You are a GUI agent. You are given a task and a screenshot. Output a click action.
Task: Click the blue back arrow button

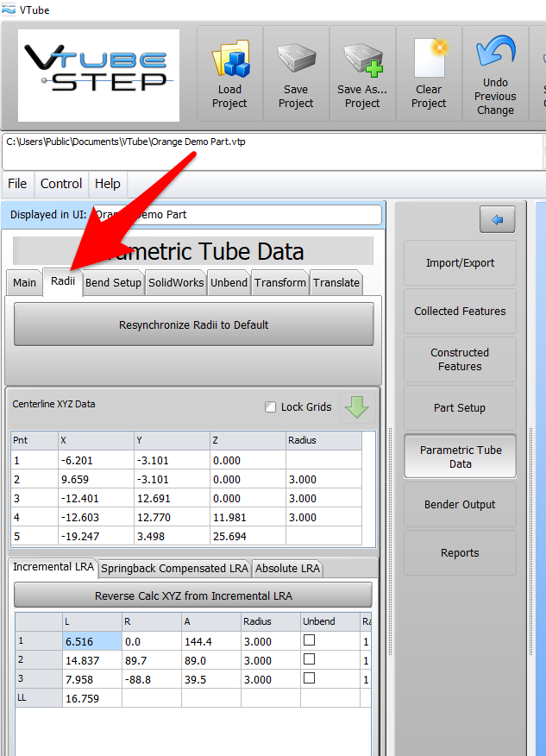click(x=498, y=220)
